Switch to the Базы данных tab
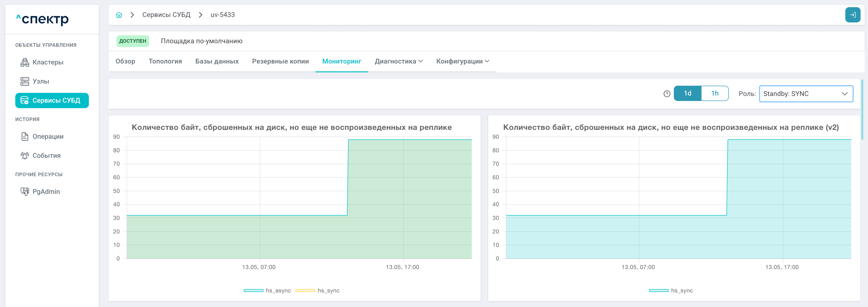This screenshot has height=307, width=868. click(217, 61)
